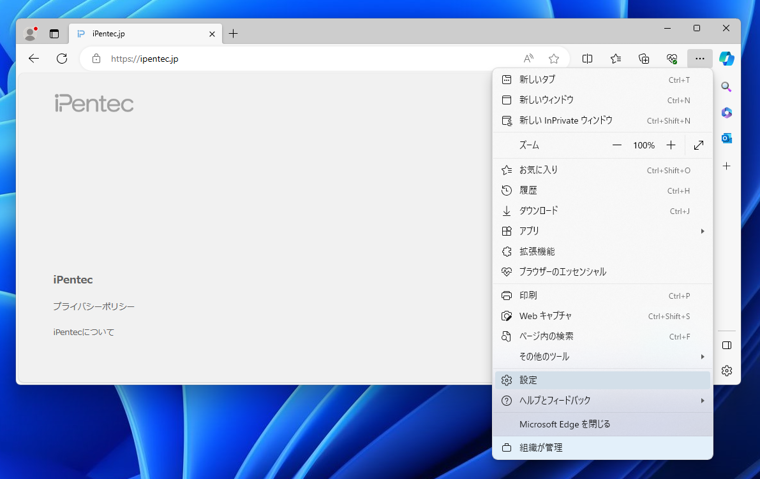The width and height of the screenshot is (760, 479).
Task: Open the Collections toolbar icon
Action: [644, 59]
